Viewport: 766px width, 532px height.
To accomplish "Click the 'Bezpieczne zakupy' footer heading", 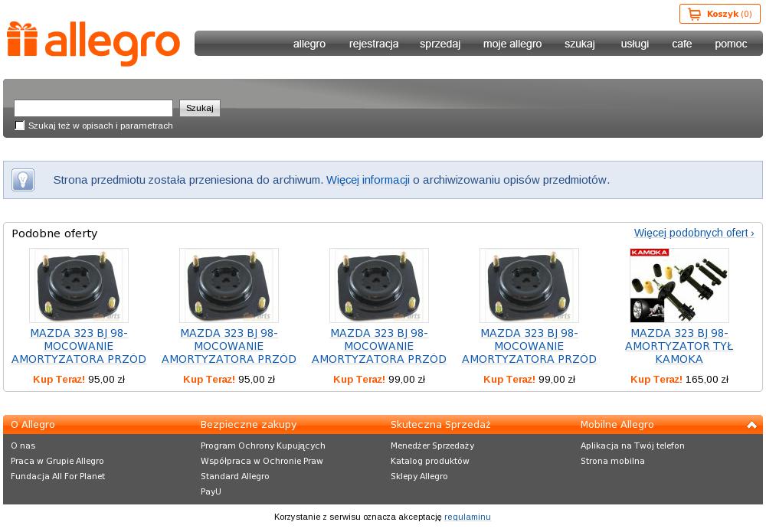I will click(249, 425).
